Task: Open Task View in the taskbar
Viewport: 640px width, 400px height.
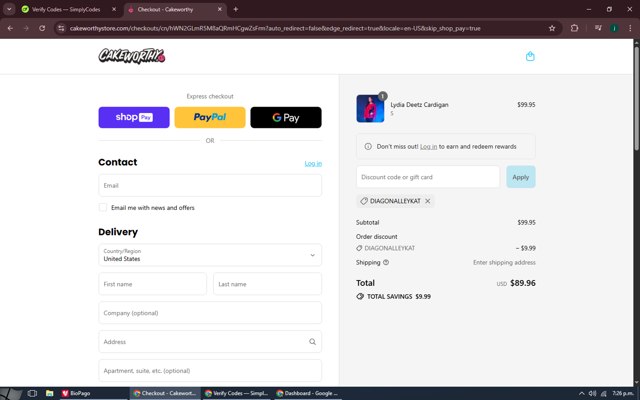Action: click(32, 393)
